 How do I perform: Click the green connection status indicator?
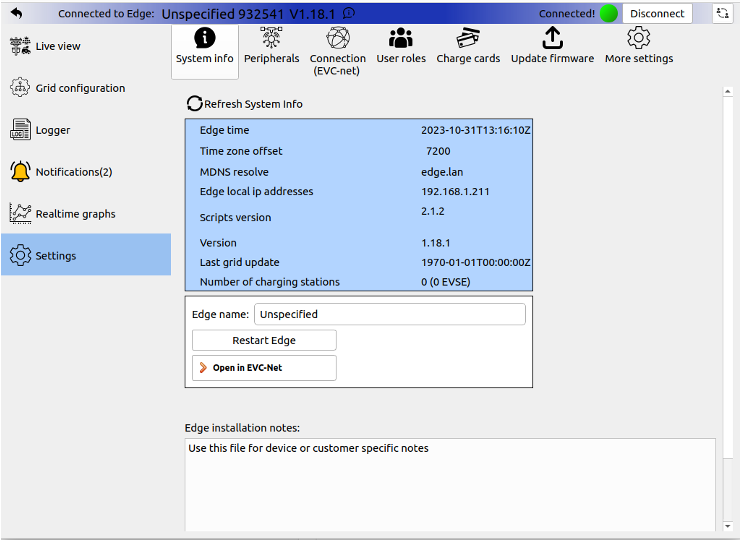[608, 14]
